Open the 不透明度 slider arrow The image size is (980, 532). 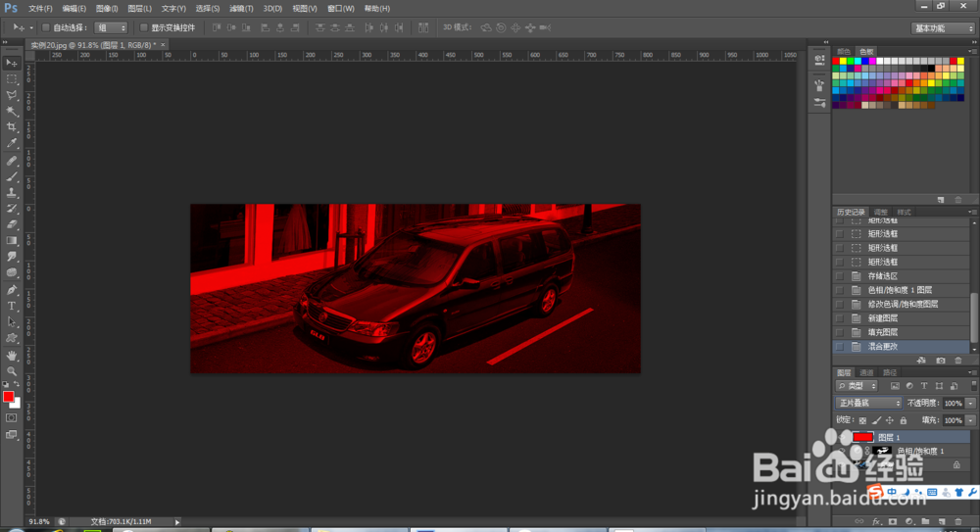(x=970, y=404)
